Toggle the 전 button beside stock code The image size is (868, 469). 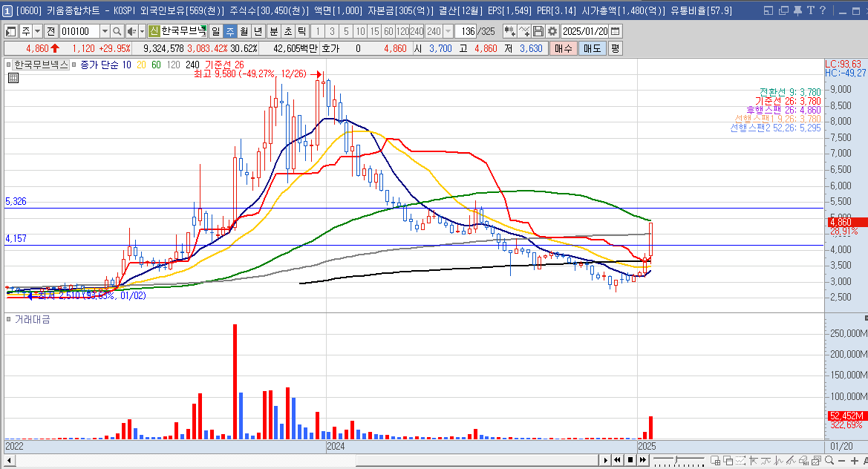(50, 31)
